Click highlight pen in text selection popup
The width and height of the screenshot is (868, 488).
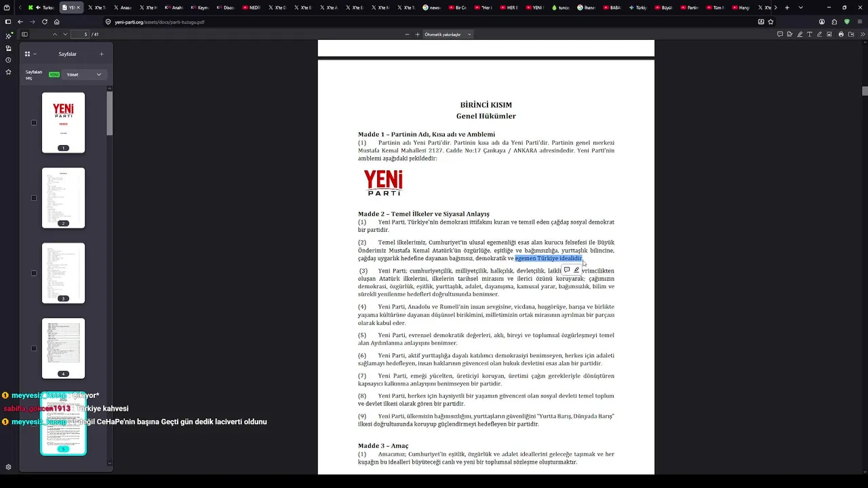click(576, 270)
